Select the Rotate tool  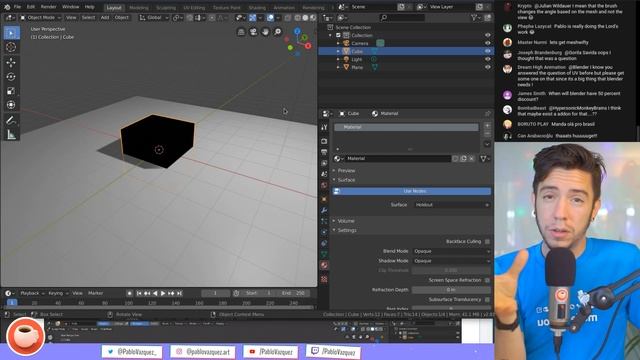(11, 77)
